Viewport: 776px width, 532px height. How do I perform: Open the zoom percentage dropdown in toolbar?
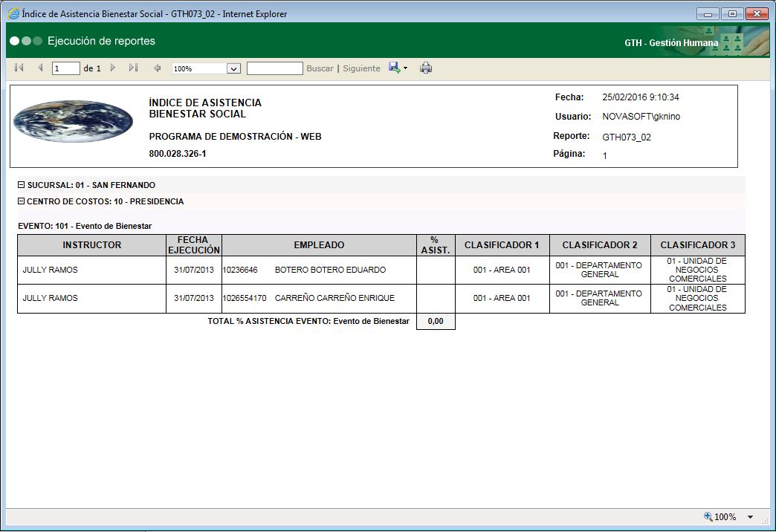tap(233, 68)
